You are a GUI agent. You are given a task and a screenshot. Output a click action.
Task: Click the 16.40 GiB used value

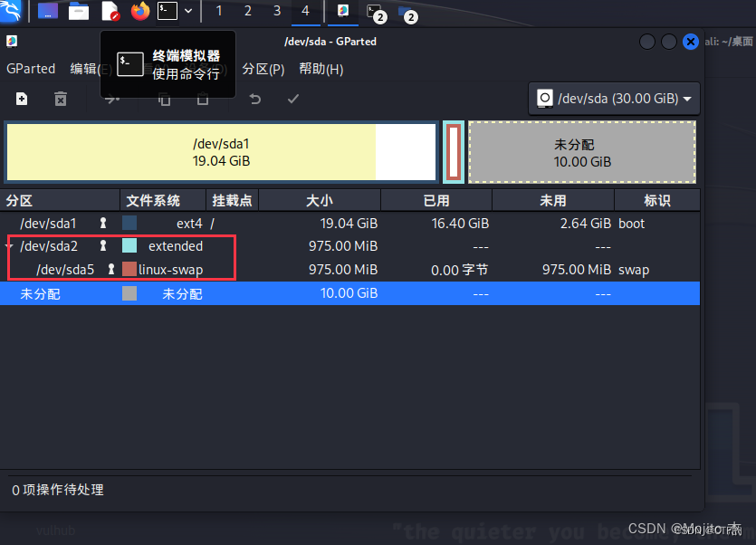point(460,224)
